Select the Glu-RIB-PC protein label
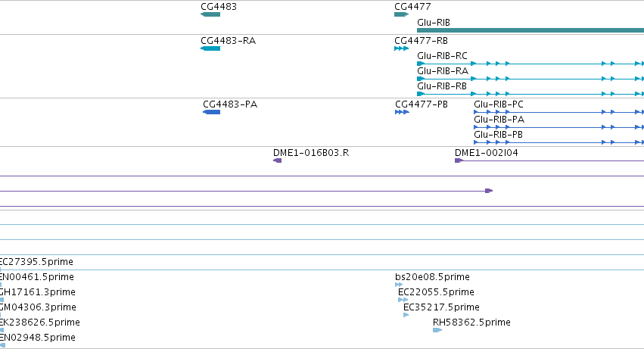Screen dimensions: 644x349 point(499,104)
